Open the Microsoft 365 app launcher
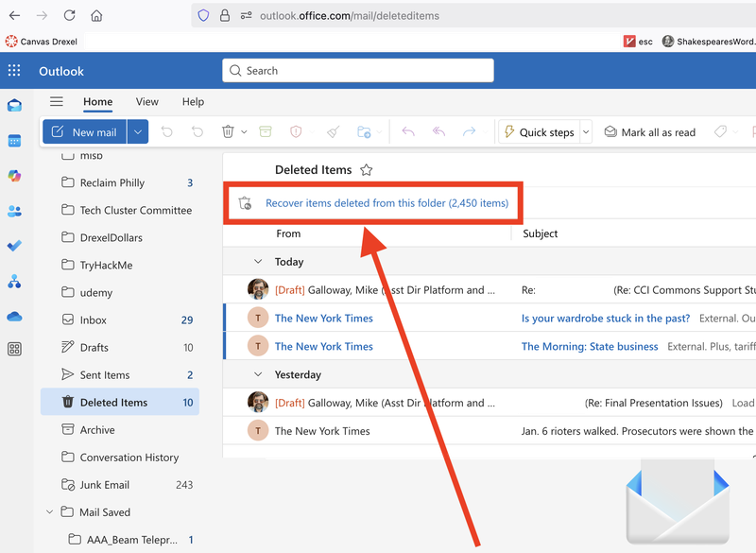 click(14, 71)
